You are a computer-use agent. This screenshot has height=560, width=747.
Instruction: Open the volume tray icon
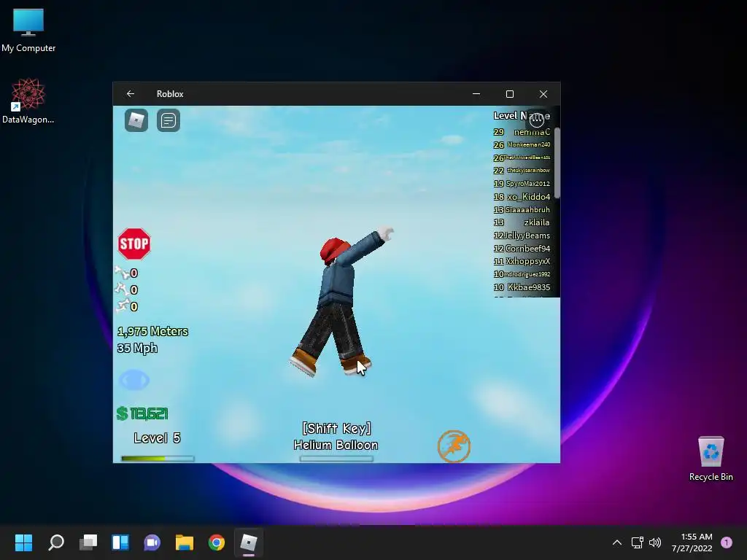(655, 542)
